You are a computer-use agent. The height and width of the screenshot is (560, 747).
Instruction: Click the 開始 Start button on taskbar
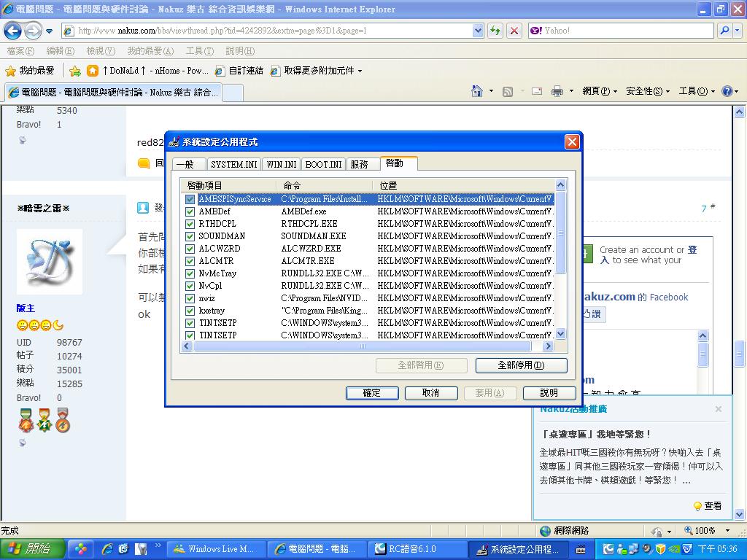coord(29,549)
